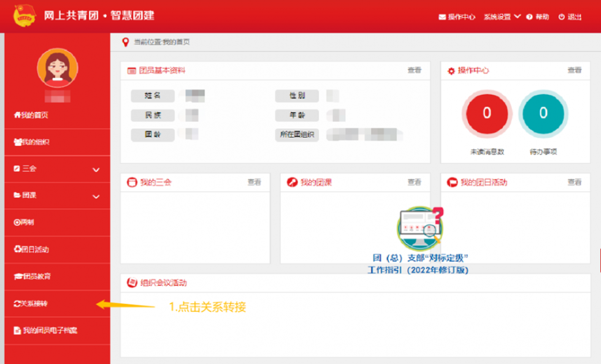Click the power icon for 退出

pos(561,17)
